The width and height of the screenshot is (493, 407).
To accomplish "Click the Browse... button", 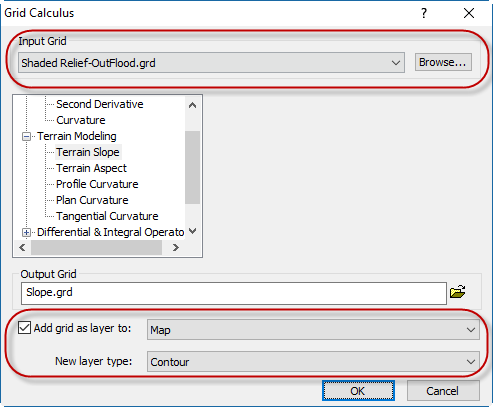I will pyautogui.click(x=443, y=62).
